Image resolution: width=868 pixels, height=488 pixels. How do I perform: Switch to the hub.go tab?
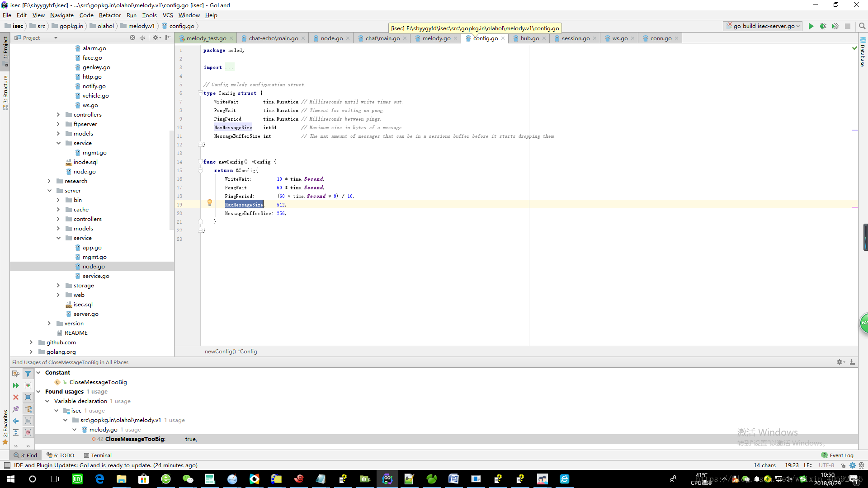[529, 38]
